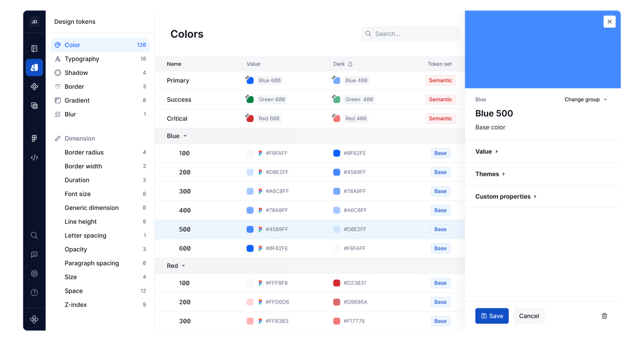
Task: Close the Blue 500 detail panel
Action: point(610,22)
